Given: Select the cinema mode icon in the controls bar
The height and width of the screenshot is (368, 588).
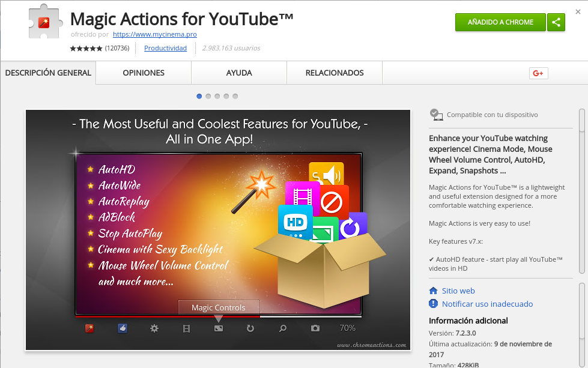Looking at the screenshot, I should pyautogui.click(x=218, y=328).
